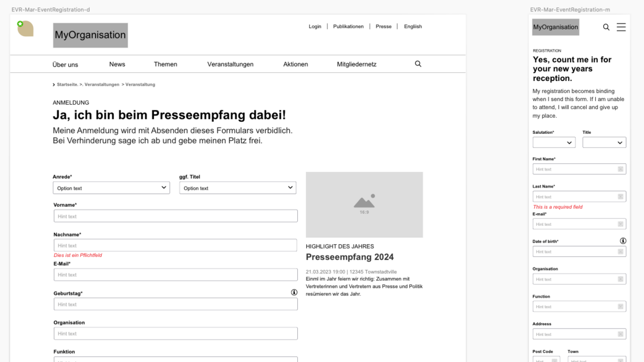This screenshot has width=644, height=362.
Task: Expand the mobile Salutation dropdown
Action: 554,143
